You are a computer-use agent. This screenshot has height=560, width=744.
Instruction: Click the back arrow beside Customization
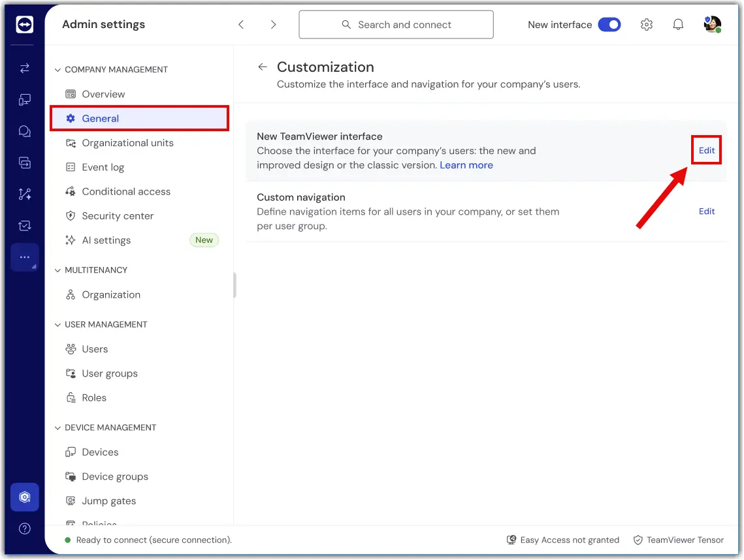click(263, 67)
